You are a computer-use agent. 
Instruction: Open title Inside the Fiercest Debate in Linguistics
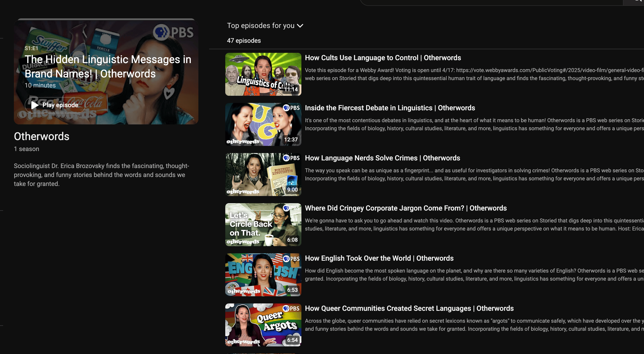[x=390, y=108]
